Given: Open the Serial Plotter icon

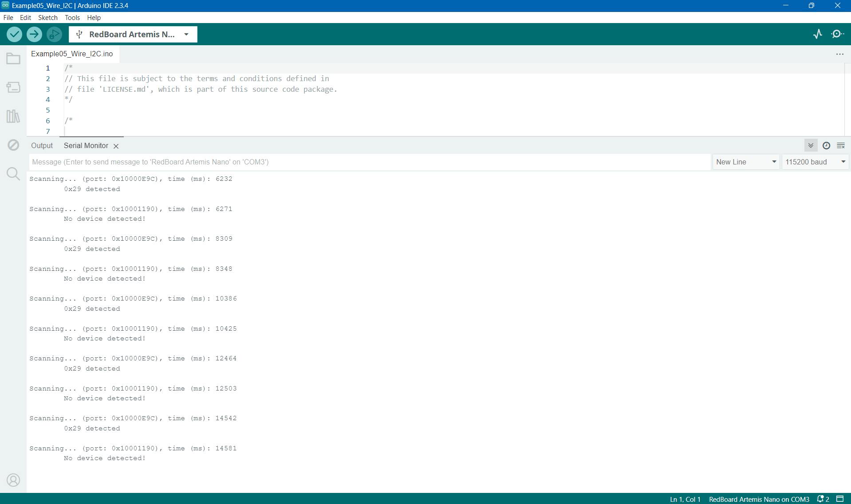Looking at the screenshot, I should coord(818,34).
